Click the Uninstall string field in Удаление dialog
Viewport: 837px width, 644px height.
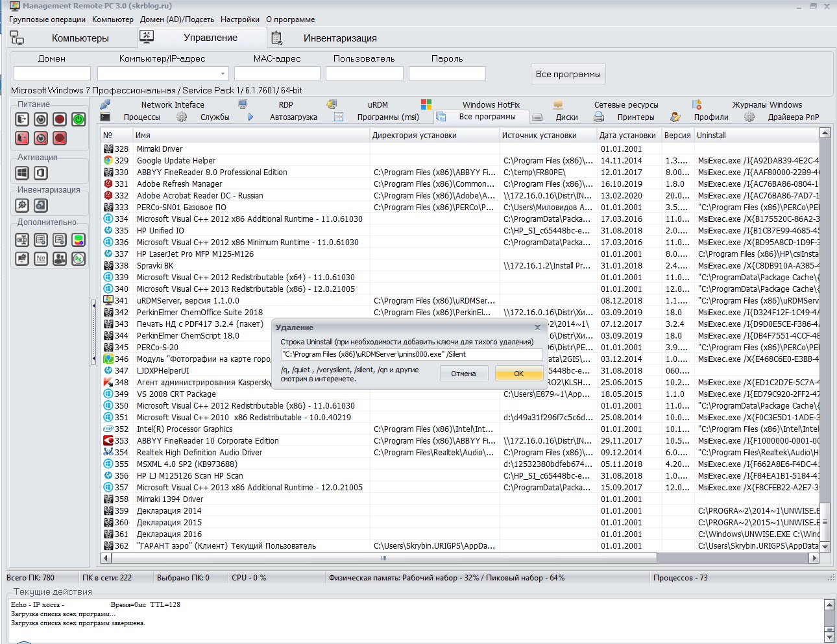[411, 354]
